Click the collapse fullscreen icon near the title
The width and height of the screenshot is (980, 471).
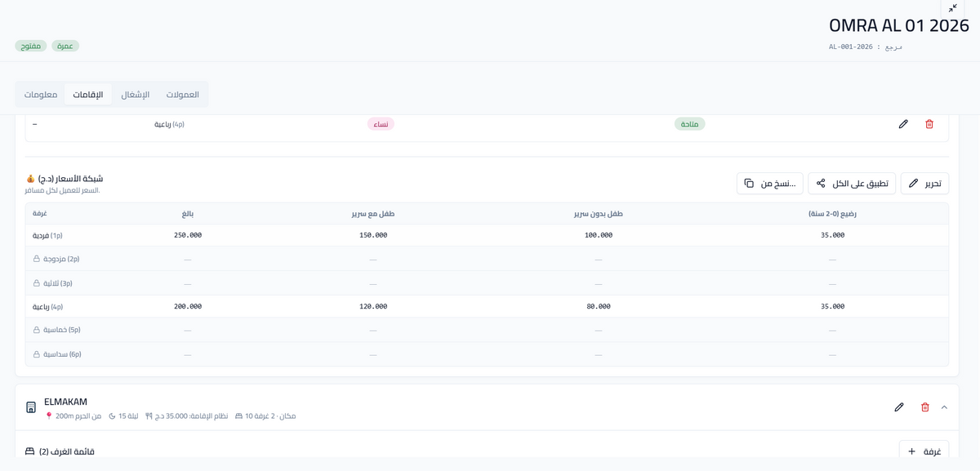952,8
